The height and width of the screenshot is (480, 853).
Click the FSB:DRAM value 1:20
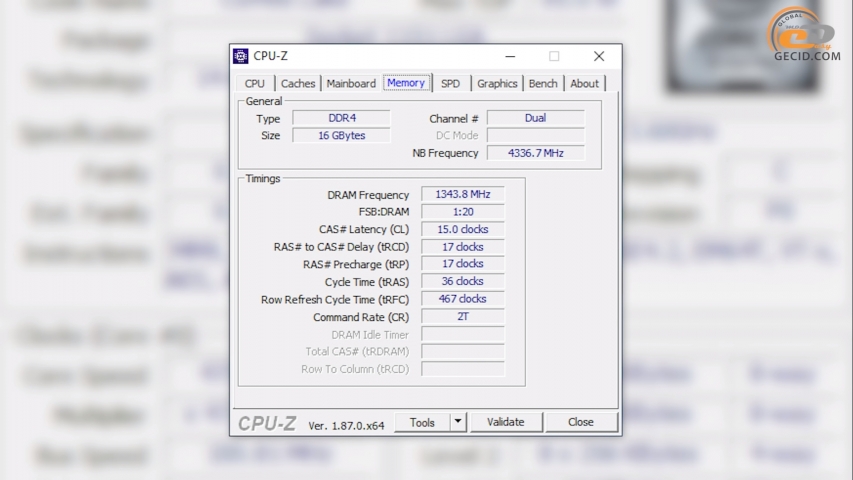(463, 212)
